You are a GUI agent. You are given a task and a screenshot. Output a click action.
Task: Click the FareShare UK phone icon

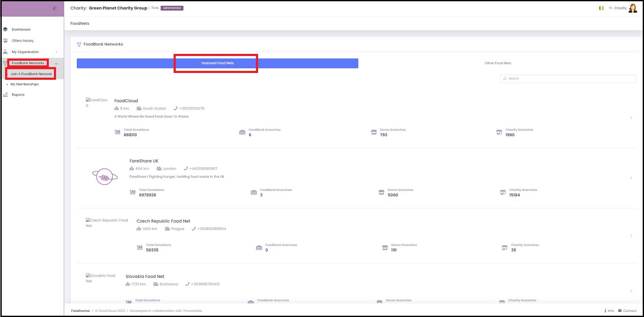coord(186,169)
